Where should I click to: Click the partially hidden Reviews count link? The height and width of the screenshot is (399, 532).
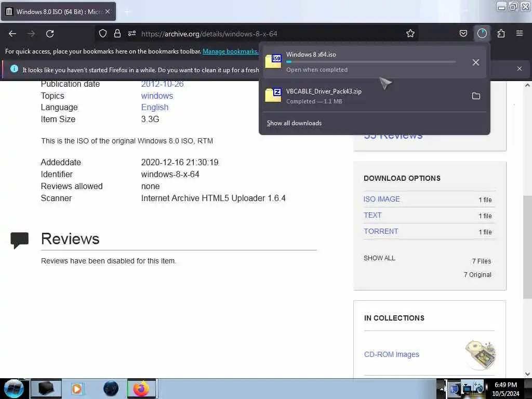click(x=393, y=137)
